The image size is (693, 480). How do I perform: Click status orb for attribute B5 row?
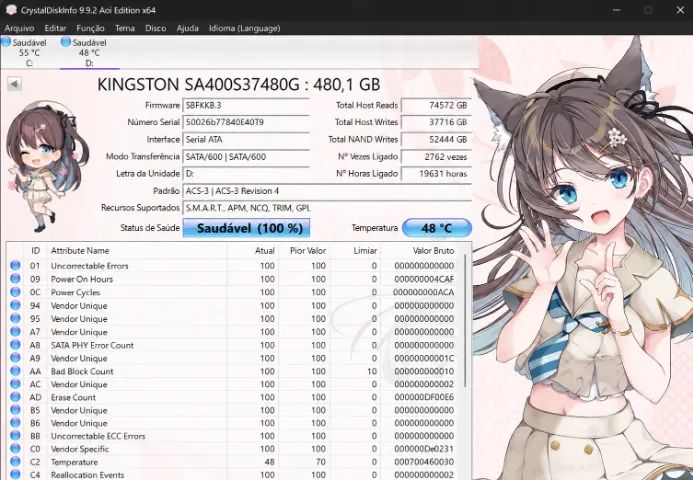point(15,410)
